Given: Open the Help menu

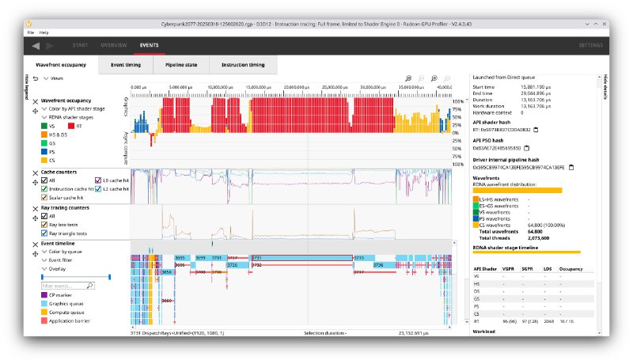Looking at the screenshot, I should pos(44,32).
